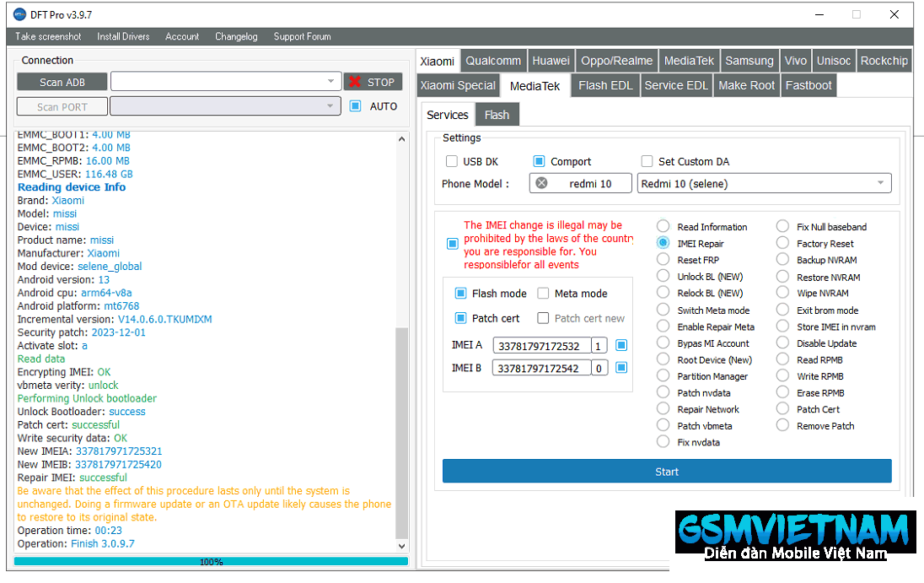The height and width of the screenshot is (583, 924).
Task: Select Bypas MI Account option
Action: [663, 343]
